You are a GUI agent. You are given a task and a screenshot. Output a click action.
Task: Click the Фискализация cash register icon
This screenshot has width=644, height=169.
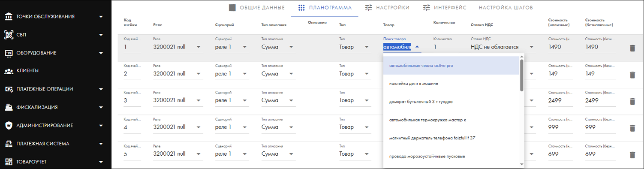click(x=9, y=107)
